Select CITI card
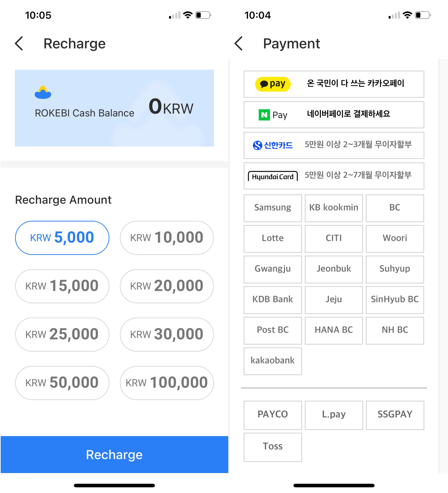The image size is (448, 493). [334, 239]
